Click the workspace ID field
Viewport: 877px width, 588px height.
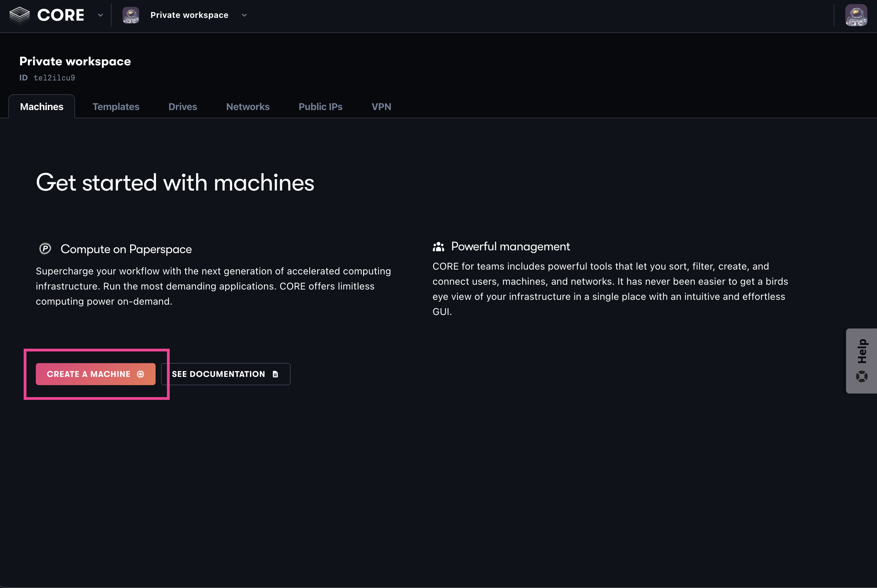pyautogui.click(x=54, y=77)
